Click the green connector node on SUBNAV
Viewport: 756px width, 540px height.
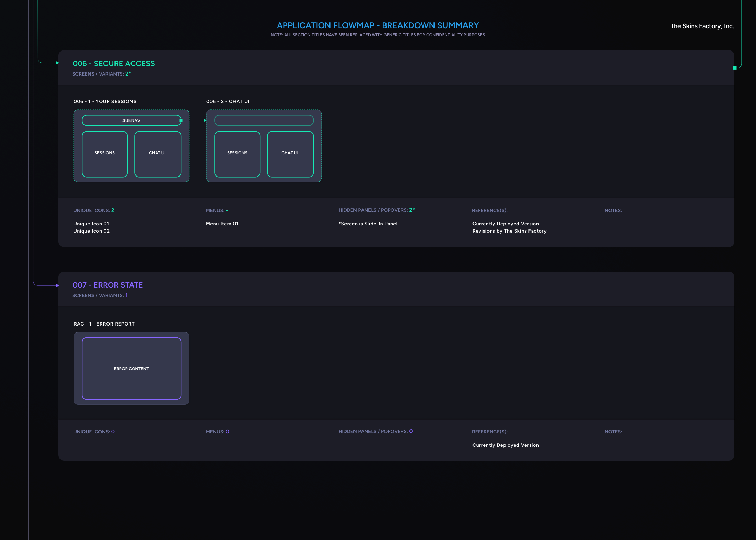[181, 120]
